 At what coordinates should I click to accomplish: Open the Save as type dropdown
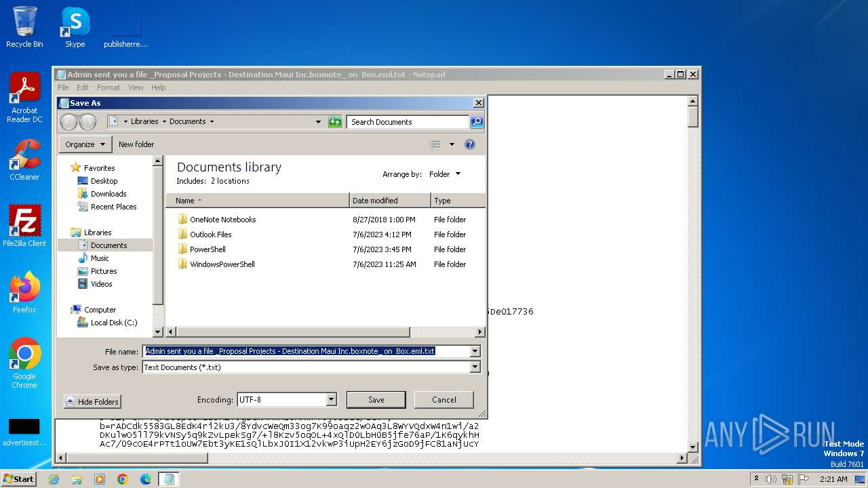[x=475, y=367]
